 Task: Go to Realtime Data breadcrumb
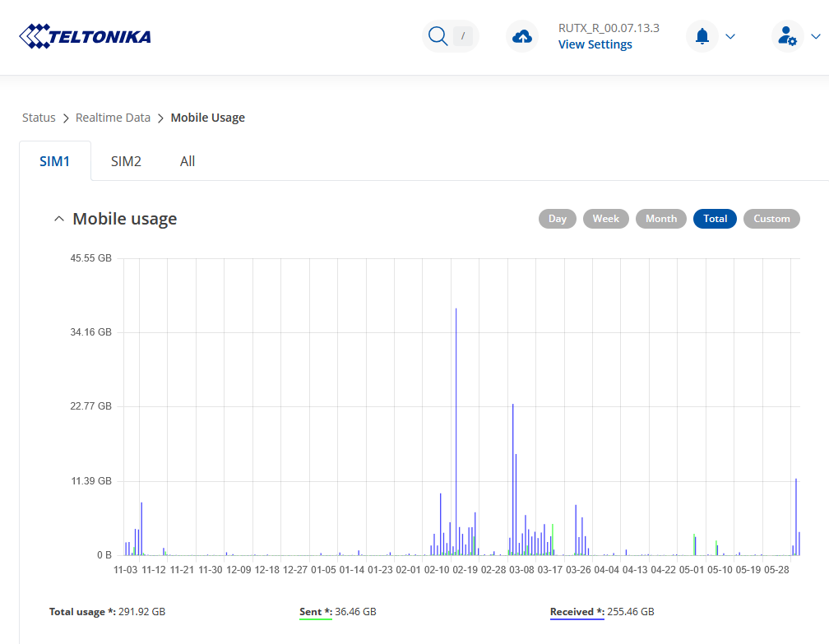coord(113,118)
